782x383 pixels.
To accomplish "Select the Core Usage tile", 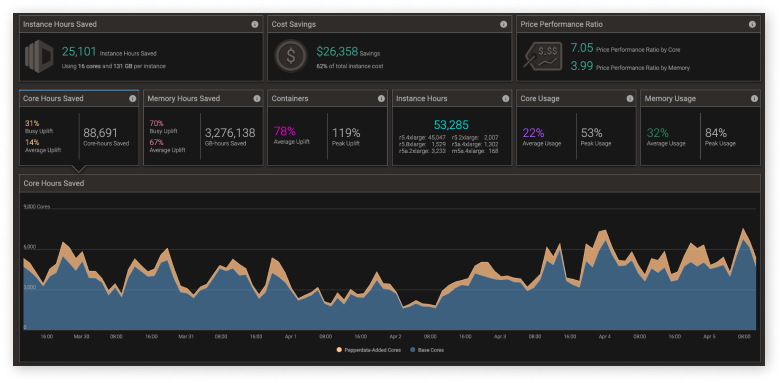I will [576, 128].
